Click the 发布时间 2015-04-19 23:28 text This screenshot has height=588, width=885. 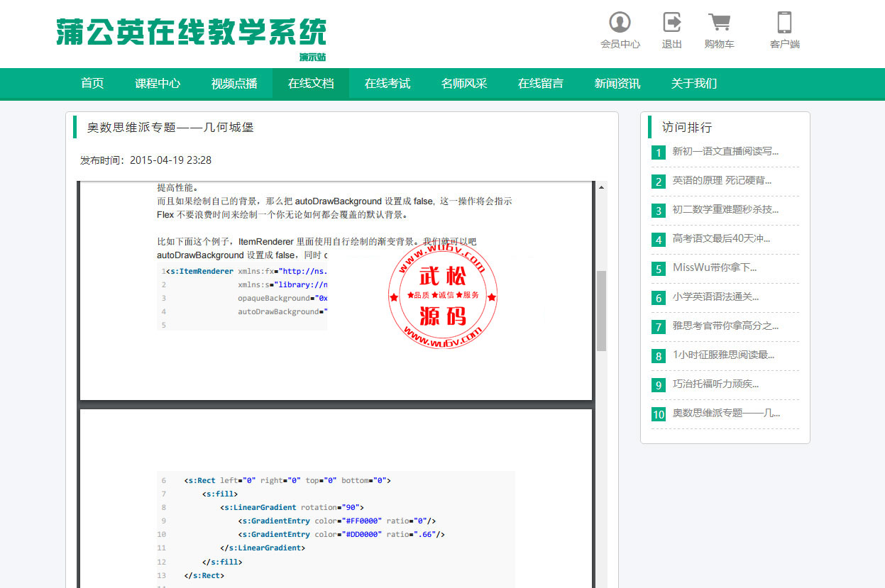pos(145,160)
